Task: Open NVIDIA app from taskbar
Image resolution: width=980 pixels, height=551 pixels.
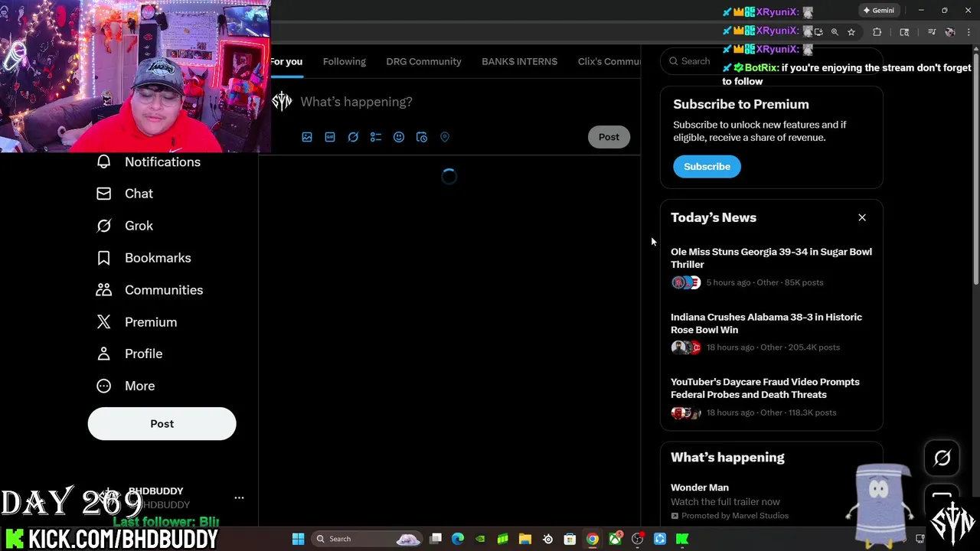Action: [480, 539]
